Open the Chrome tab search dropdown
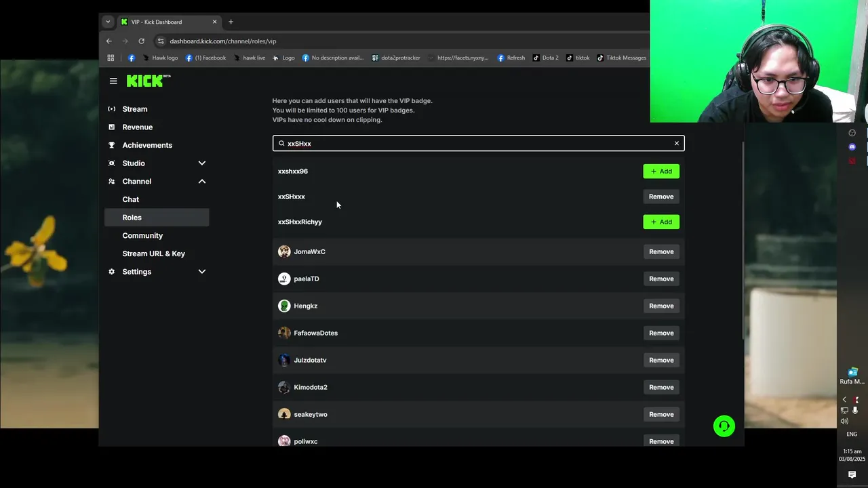The width and height of the screenshot is (868, 488). tap(107, 22)
